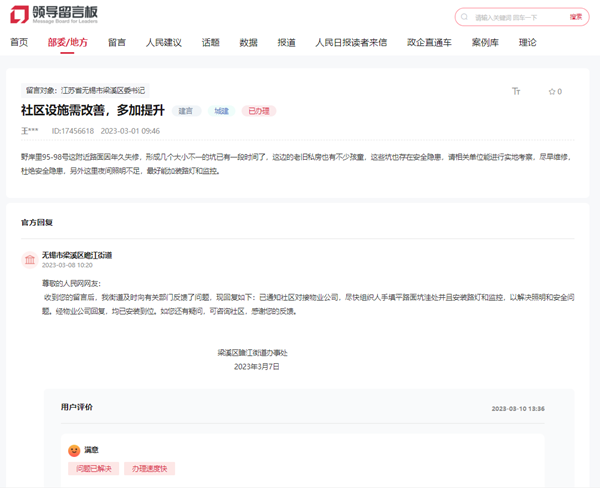Click the post ID:17456618 text
Image resolution: width=600 pixels, height=488 pixels.
pos(73,131)
